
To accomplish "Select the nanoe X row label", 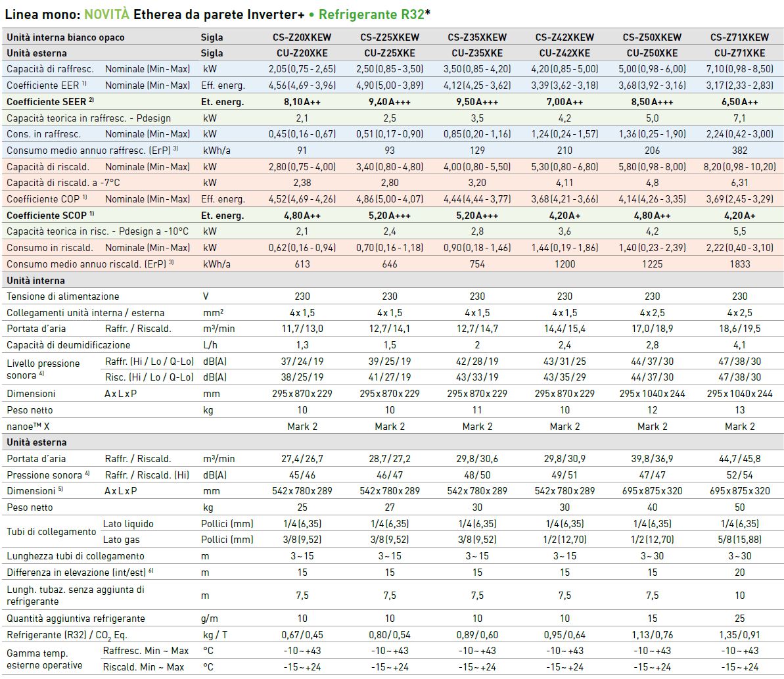I will click(28, 427).
